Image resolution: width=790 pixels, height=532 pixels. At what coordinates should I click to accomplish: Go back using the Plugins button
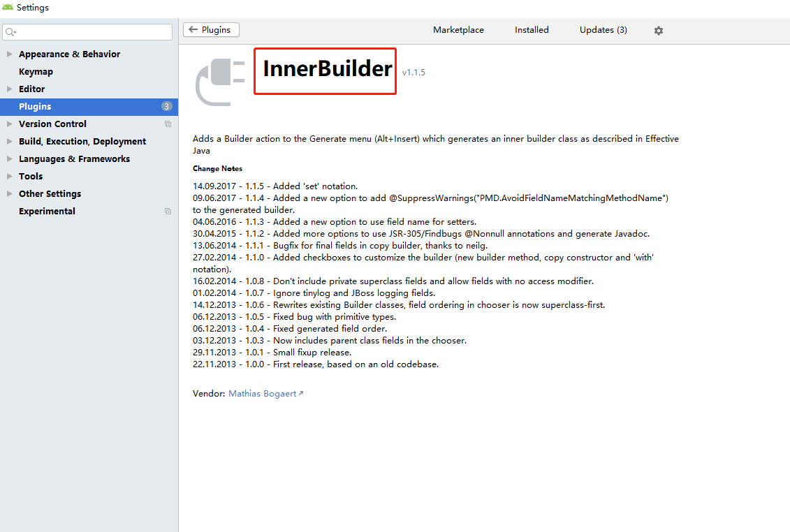[x=211, y=30]
